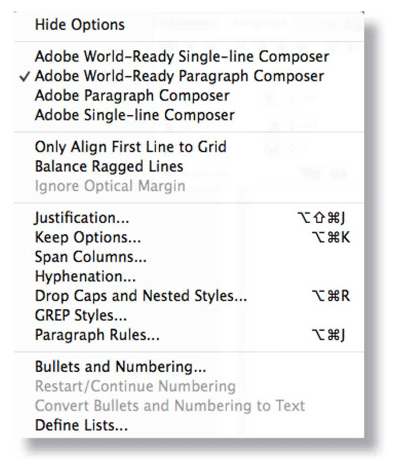The width and height of the screenshot is (400, 471).
Task: Click Restart/Continue Numbering entry
Action: [189, 386]
